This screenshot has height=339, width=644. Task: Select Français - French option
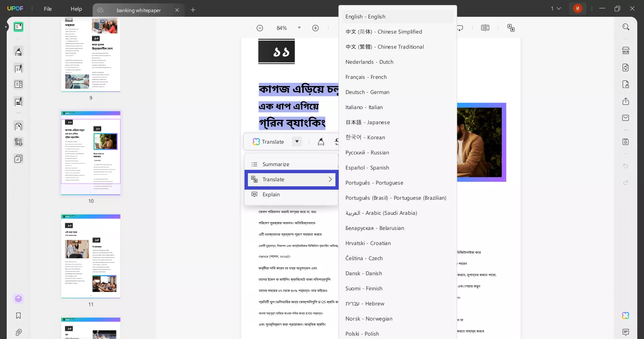point(397,77)
